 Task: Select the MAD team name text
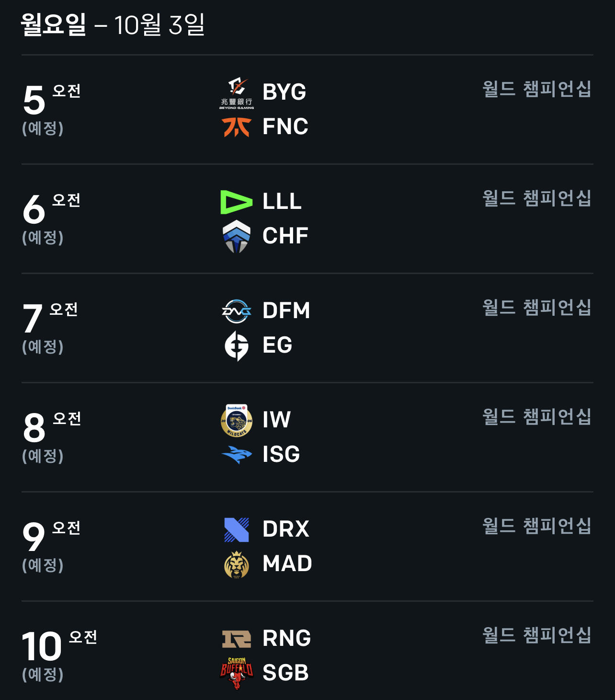click(287, 563)
